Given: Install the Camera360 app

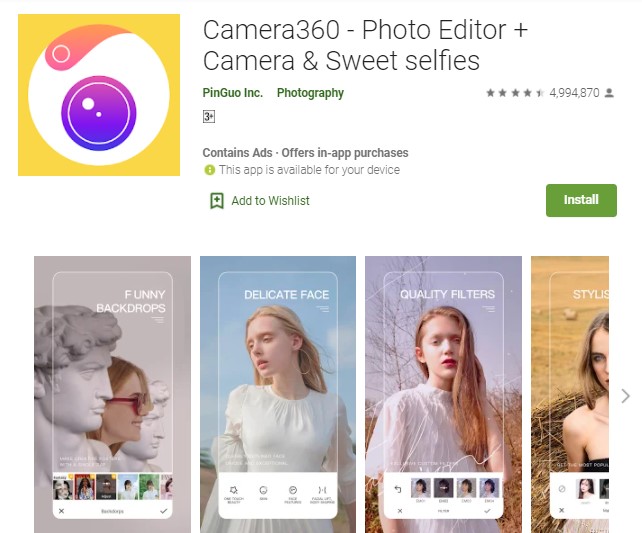Looking at the screenshot, I should tap(581, 200).
